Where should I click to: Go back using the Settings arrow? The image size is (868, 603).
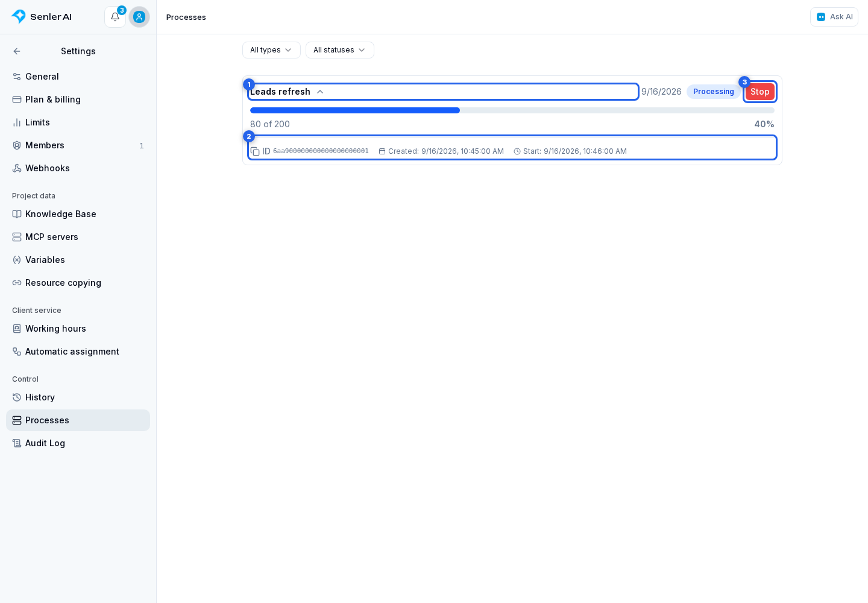(17, 51)
